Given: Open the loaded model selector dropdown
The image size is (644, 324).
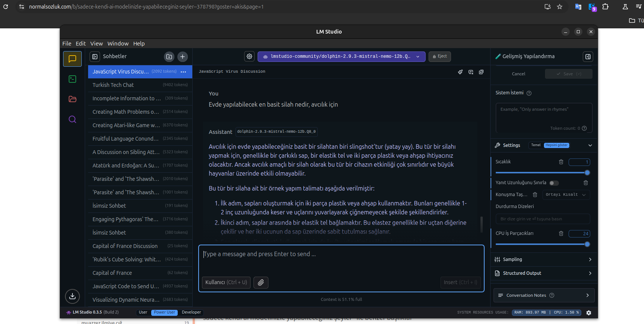Looking at the screenshot, I should click(x=341, y=57).
